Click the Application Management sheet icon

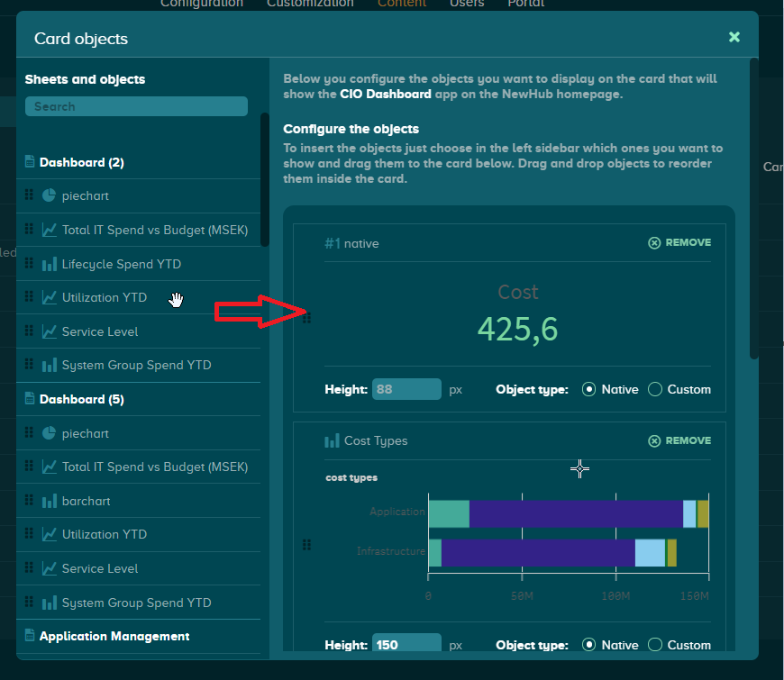coord(30,635)
